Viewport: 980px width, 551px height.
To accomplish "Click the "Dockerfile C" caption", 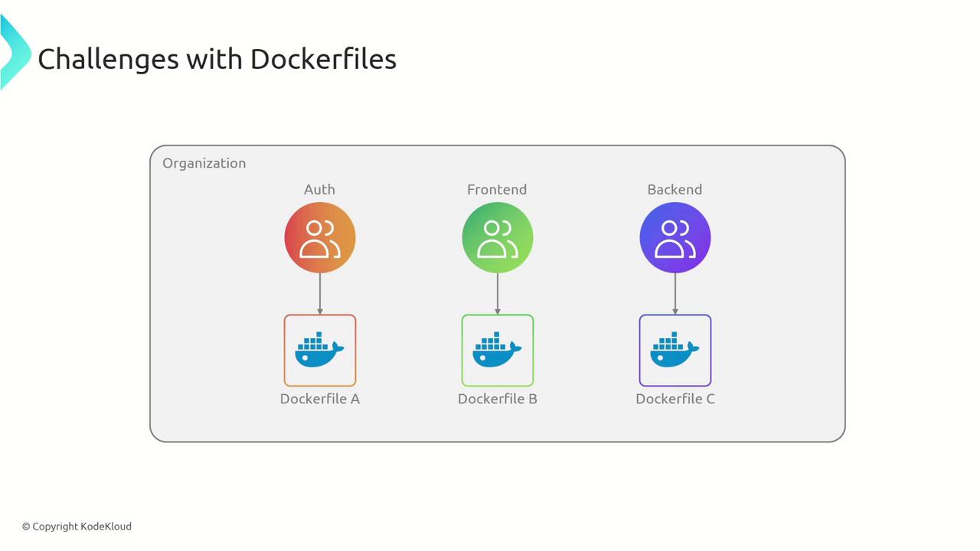I will tap(675, 399).
